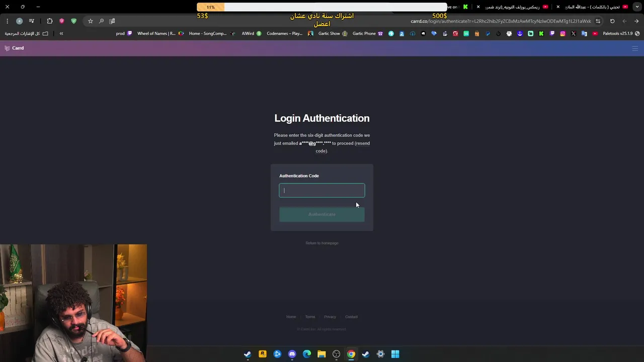Screen dimensions: 644x362
Task: Close the تحبني (بالكلمات) tab
Action: [558, 7]
